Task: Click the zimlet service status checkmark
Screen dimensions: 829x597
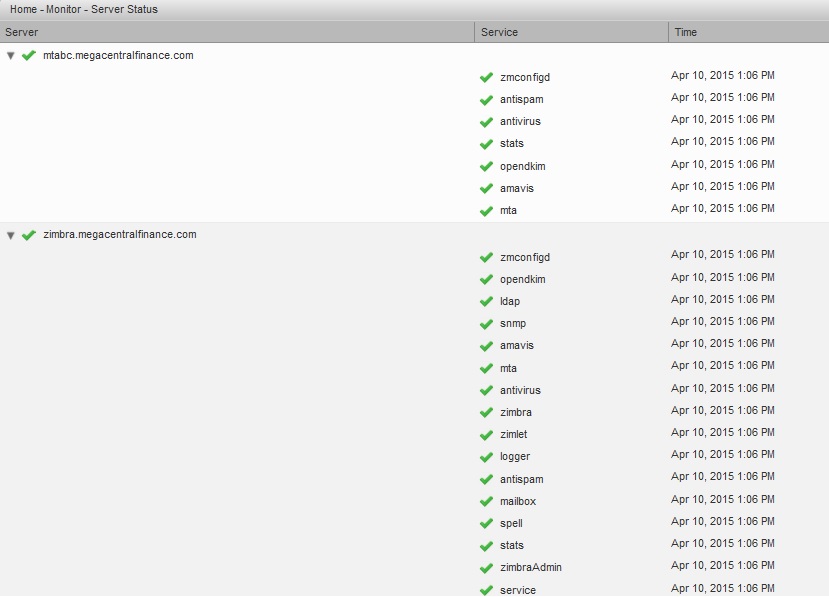Action: [x=486, y=435]
